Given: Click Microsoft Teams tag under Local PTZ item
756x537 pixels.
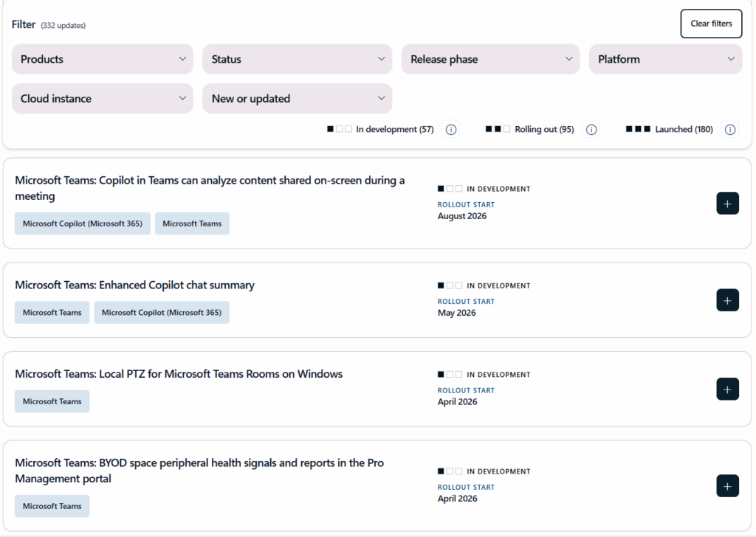Looking at the screenshot, I should click(52, 401).
